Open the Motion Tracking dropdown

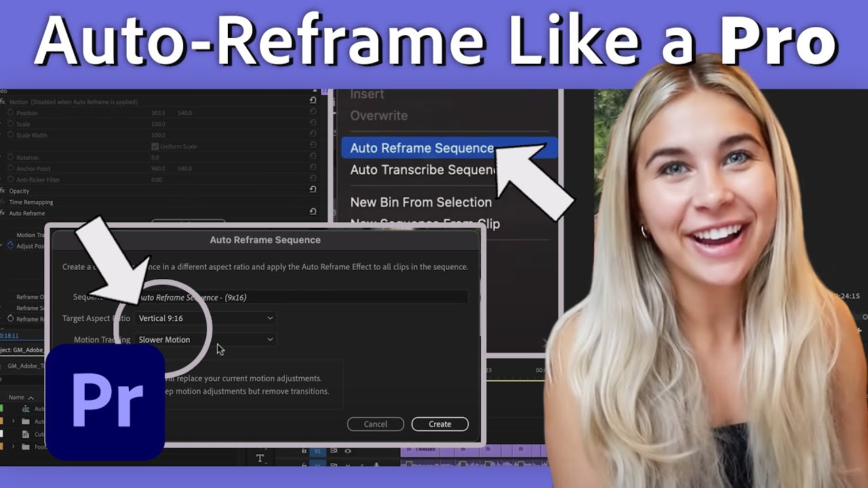tap(205, 340)
